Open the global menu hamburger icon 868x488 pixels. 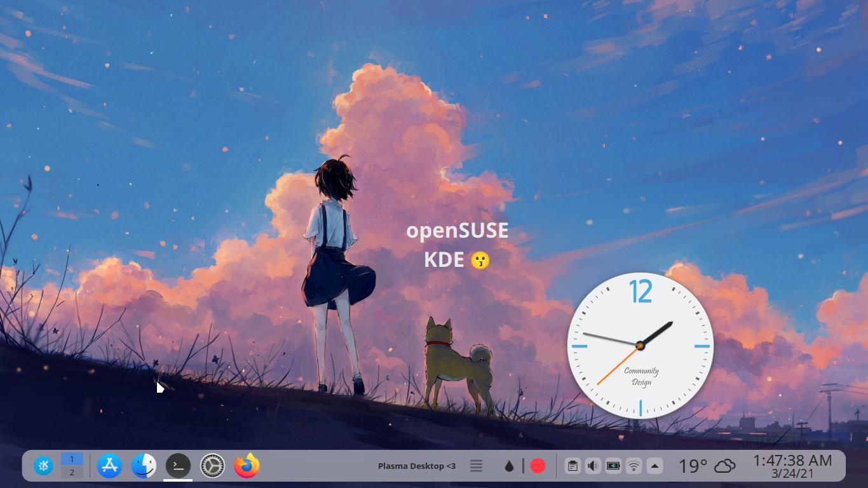click(476, 466)
